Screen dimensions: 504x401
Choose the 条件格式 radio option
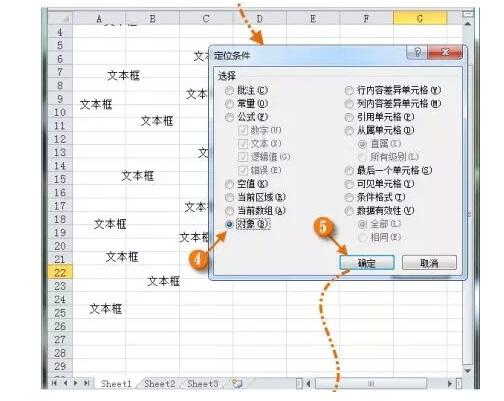pos(375,197)
